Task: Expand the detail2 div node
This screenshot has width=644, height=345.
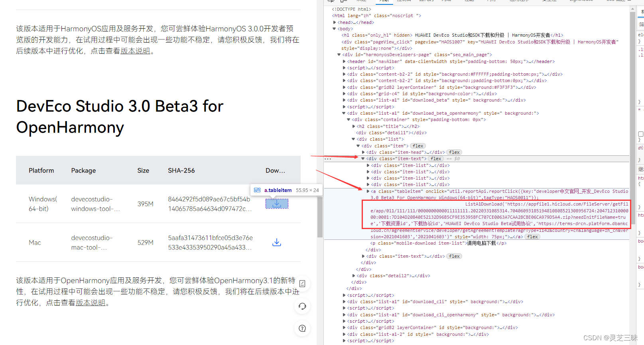Action: point(354,276)
